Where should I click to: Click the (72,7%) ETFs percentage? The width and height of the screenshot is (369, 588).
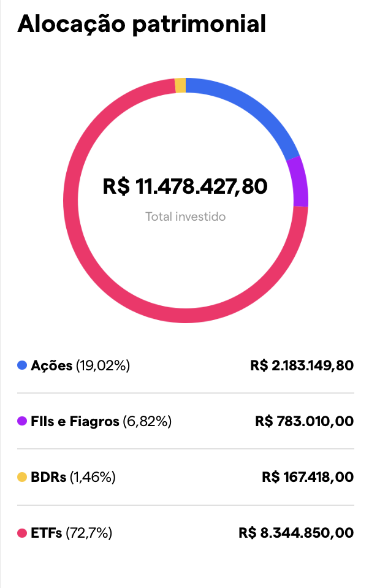coord(89,533)
